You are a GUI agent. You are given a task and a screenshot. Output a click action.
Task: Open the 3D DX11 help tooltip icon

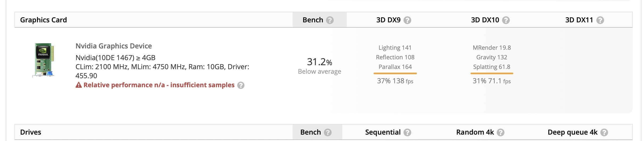[600, 20]
